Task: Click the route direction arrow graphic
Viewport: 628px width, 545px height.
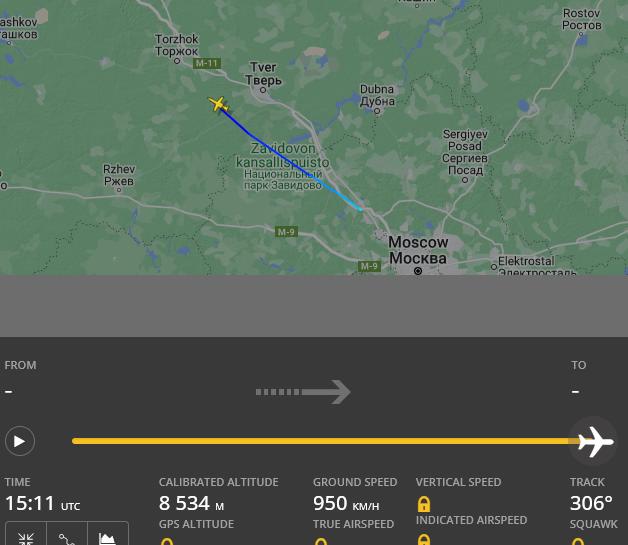Action: point(303,392)
